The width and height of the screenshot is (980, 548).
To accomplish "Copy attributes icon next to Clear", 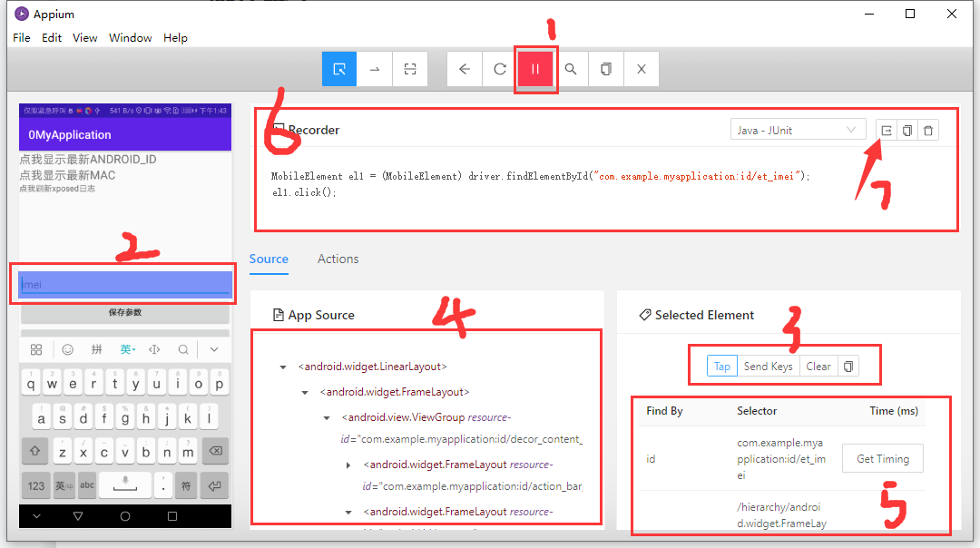I will [848, 367].
